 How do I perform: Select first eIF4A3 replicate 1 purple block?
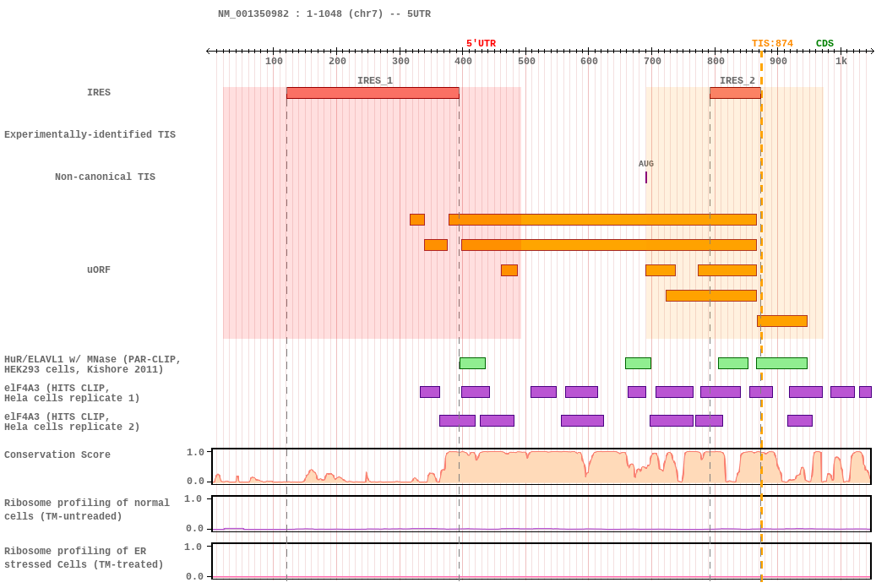coord(430,392)
